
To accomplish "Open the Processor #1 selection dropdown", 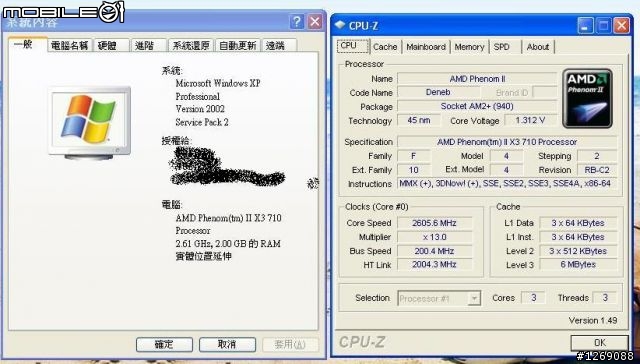I will [474, 298].
